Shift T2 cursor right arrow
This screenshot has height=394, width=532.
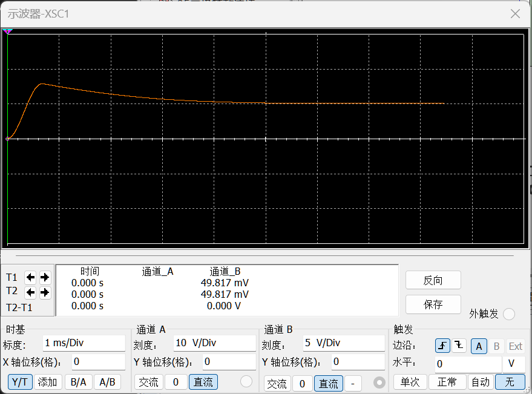click(x=45, y=292)
